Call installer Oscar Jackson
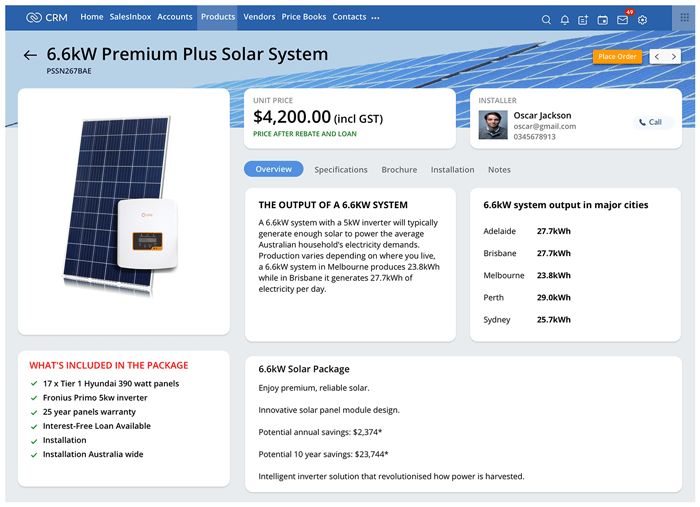This screenshot has height=507, width=700. tap(649, 122)
